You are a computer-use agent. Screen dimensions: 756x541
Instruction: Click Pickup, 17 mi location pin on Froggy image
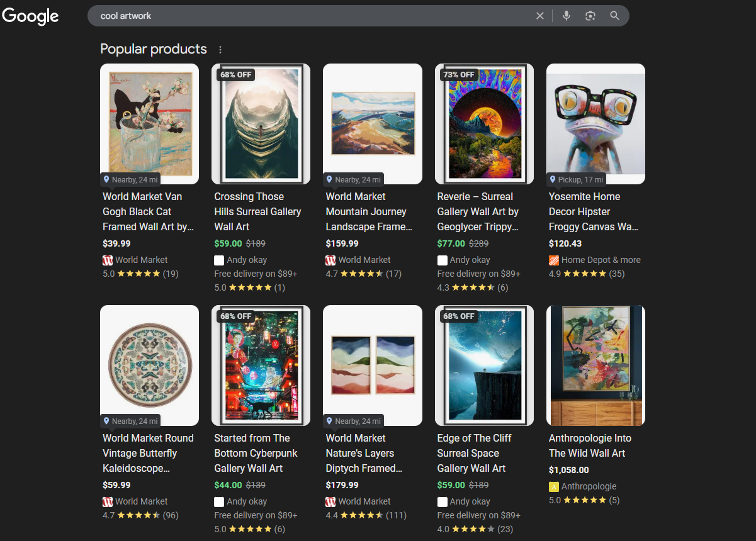(553, 179)
